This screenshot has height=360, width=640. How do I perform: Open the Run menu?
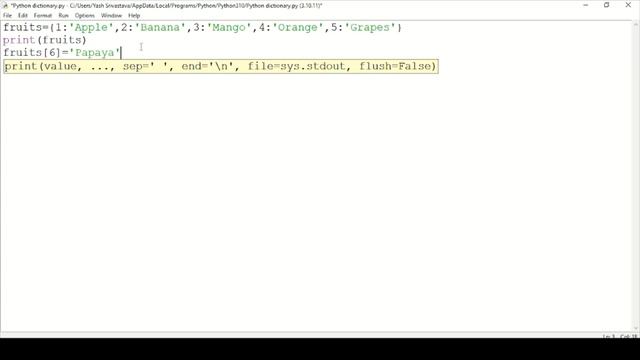[x=63, y=16]
